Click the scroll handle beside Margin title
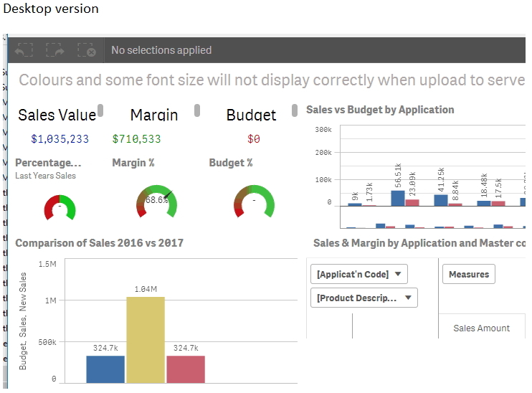Viewport: 532px width, 393px height. [197, 110]
